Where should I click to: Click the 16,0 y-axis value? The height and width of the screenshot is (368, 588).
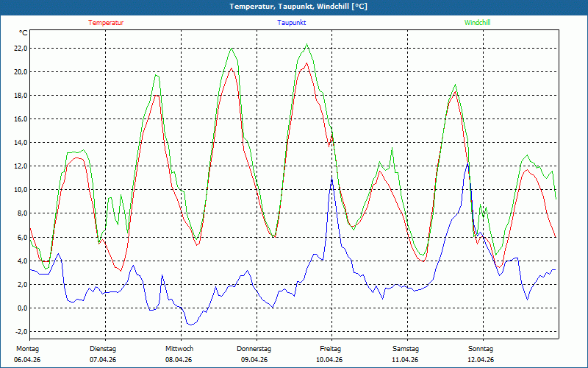tap(20, 119)
